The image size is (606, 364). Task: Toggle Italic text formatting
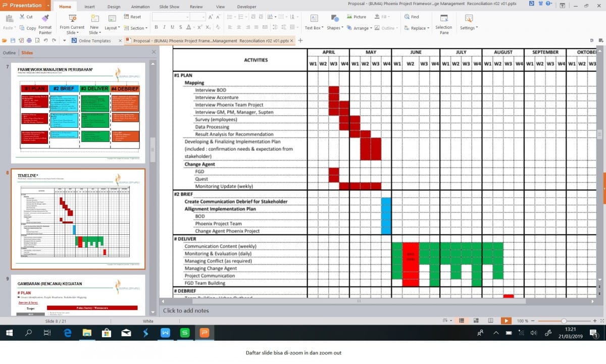[x=164, y=27]
